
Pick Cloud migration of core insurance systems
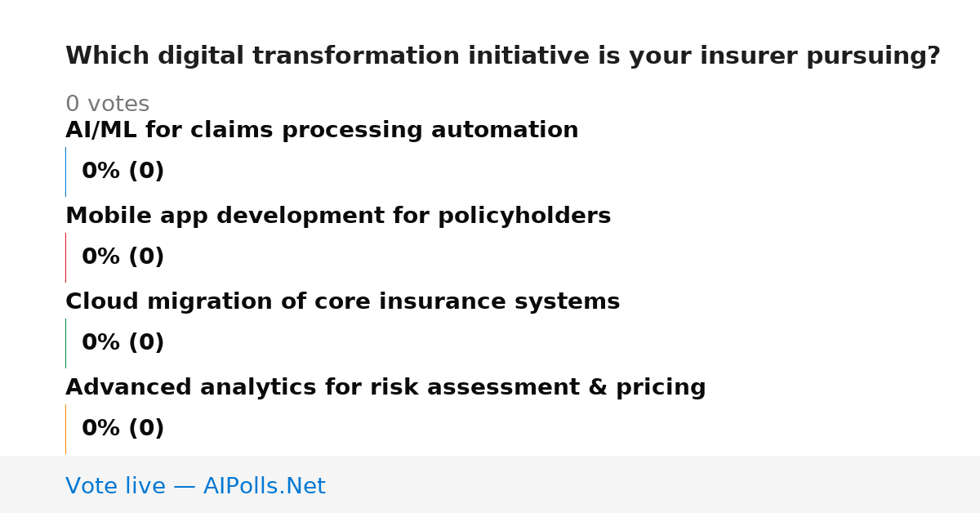pos(342,302)
